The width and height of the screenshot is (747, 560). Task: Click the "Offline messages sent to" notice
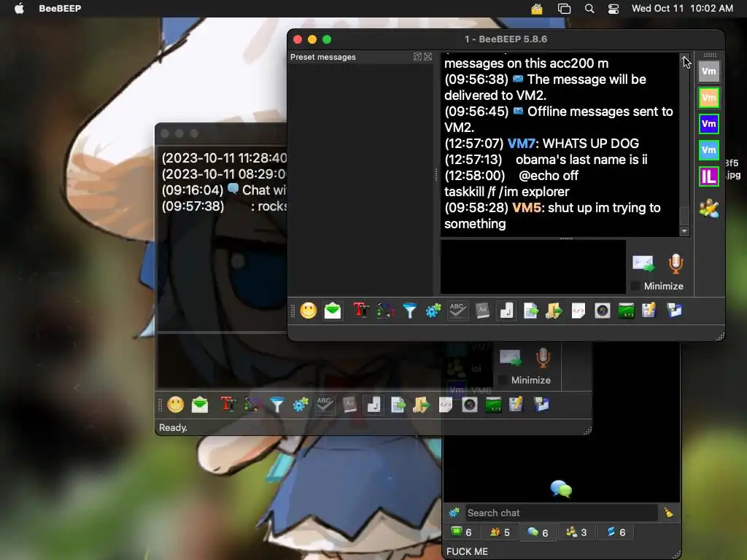click(600, 112)
